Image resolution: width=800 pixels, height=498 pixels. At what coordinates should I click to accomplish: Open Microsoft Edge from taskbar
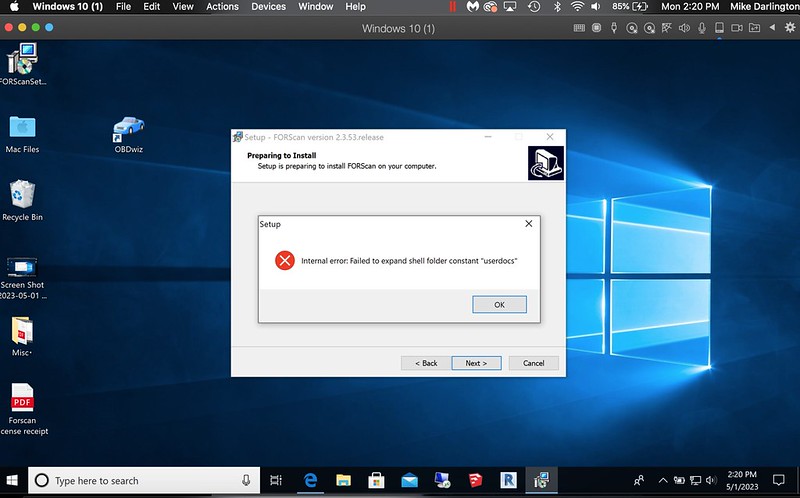pyautogui.click(x=310, y=480)
